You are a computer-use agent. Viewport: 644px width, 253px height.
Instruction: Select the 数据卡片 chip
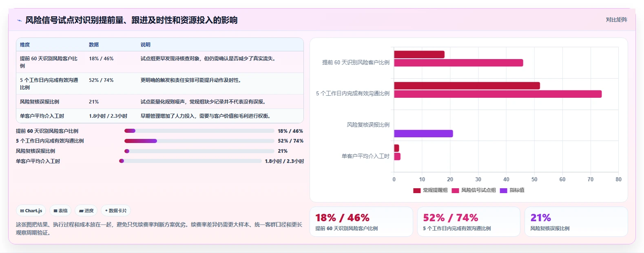pos(116,211)
